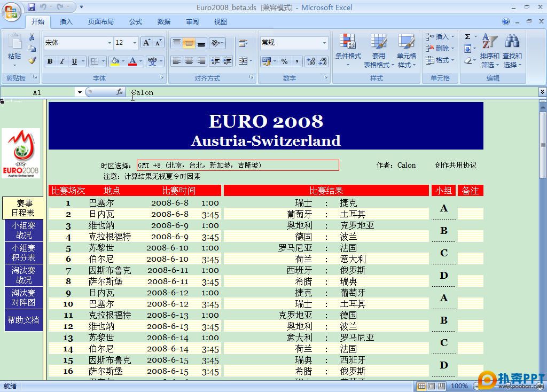Screen dimensions: 547x392
Task: Click the Office button logo
Action: pyautogui.click(x=11, y=12)
